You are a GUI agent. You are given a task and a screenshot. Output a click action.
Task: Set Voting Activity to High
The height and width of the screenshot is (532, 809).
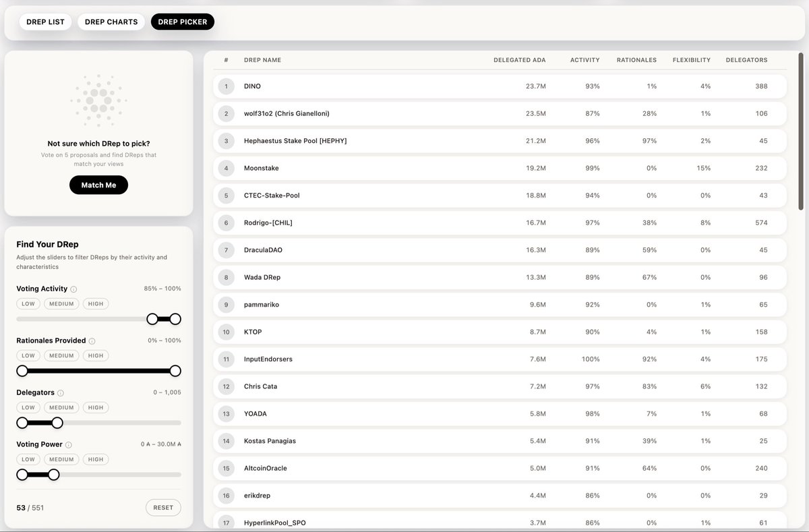[96, 303]
